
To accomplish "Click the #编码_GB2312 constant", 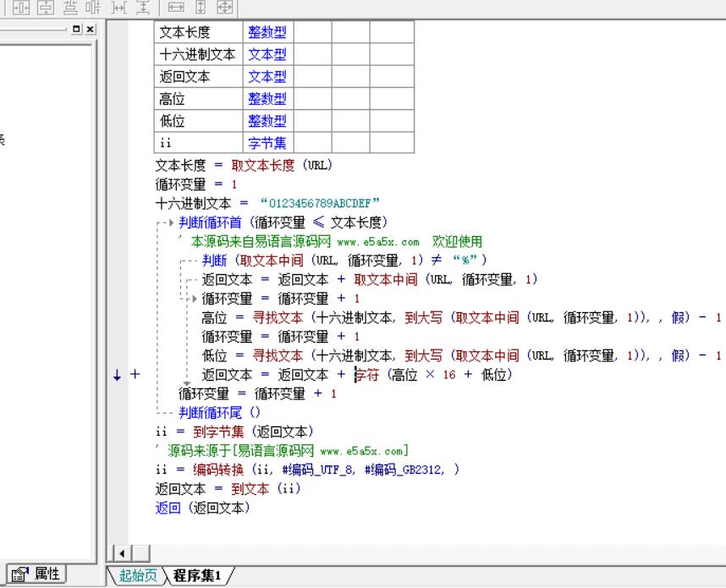I will pyautogui.click(x=404, y=470).
